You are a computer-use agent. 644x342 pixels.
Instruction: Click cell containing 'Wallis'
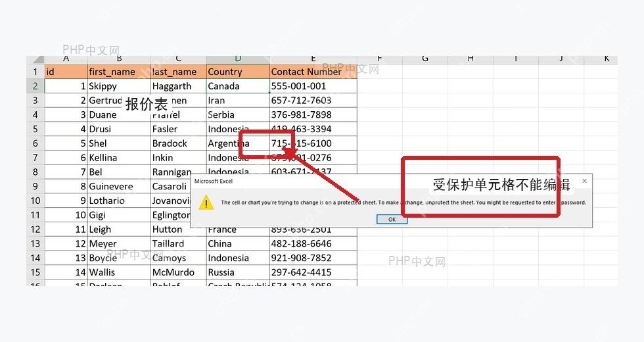119,272
